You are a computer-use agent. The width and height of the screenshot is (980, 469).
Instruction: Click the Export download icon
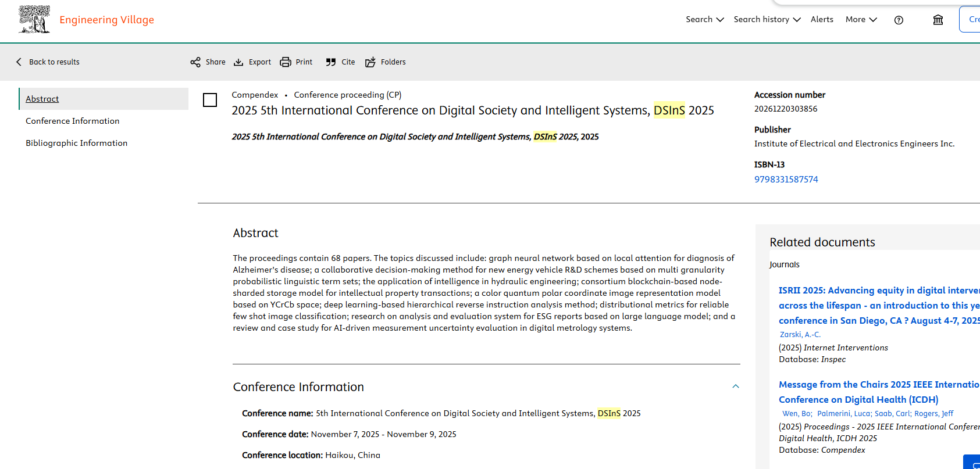pos(238,62)
